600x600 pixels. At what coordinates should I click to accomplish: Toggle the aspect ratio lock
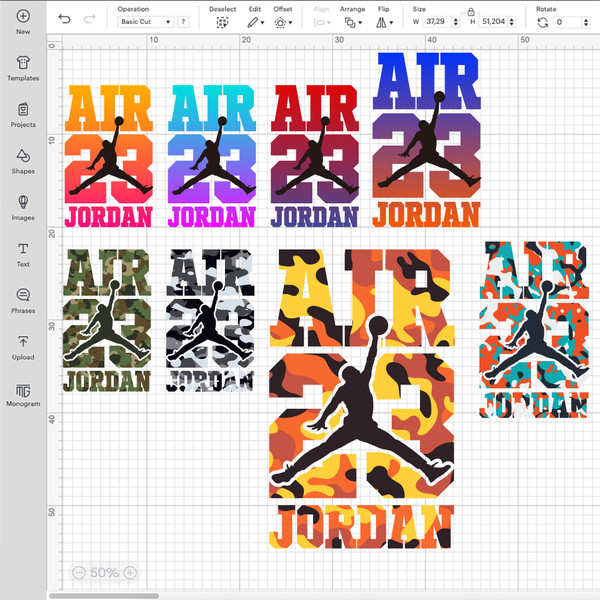471,12
